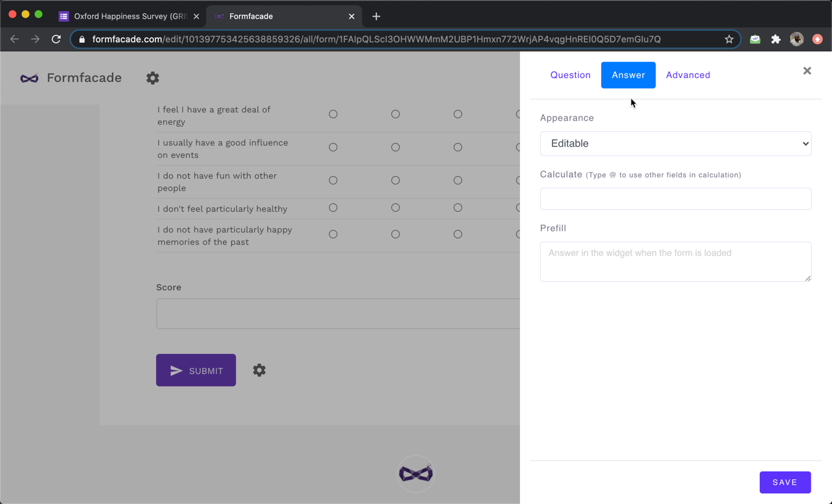Select the first radio for great deal of energy
Viewport: 832px width, 504px height.
333,114
